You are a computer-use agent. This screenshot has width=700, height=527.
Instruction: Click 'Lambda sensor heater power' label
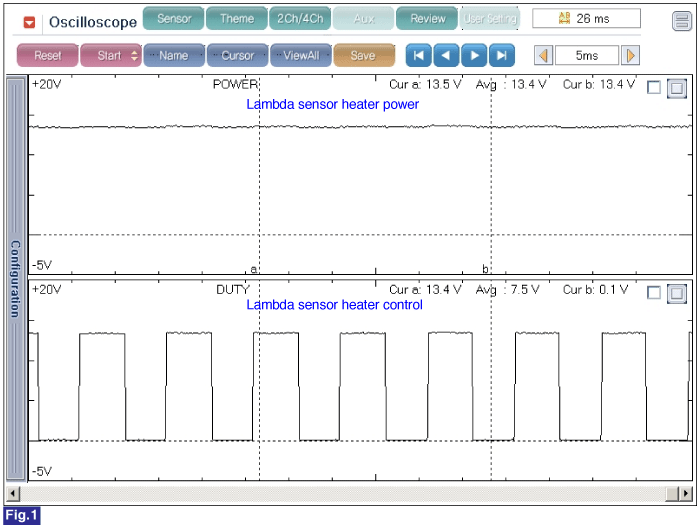(x=333, y=105)
